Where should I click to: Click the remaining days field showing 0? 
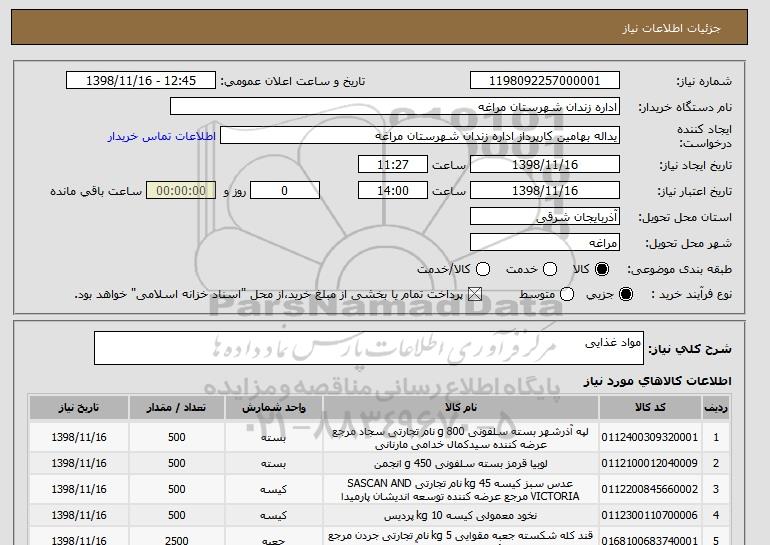click(x=285, y=191)
